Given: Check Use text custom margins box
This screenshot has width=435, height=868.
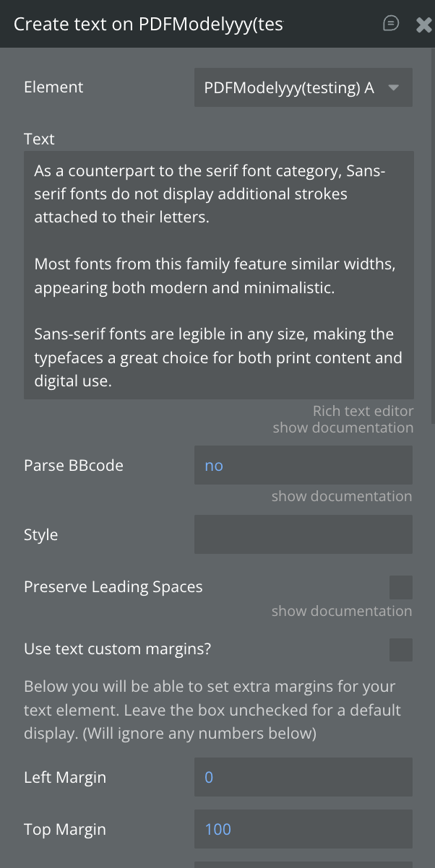Looking at the screenshot, I should pos(401,649).
